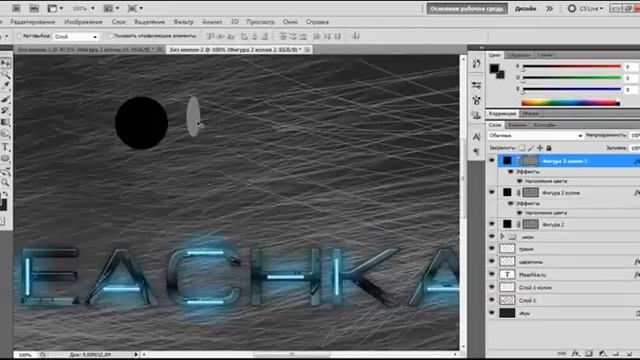Open the View Extras dropdown
The width and height of the screenshot is (640, 360).
pos(55,8)
